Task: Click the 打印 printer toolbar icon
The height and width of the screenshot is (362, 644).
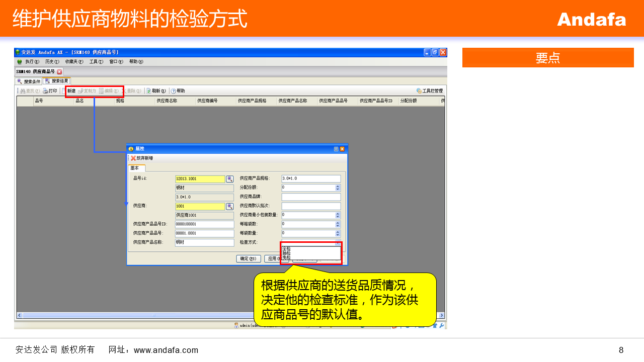Action: click(x=45, y=91)
